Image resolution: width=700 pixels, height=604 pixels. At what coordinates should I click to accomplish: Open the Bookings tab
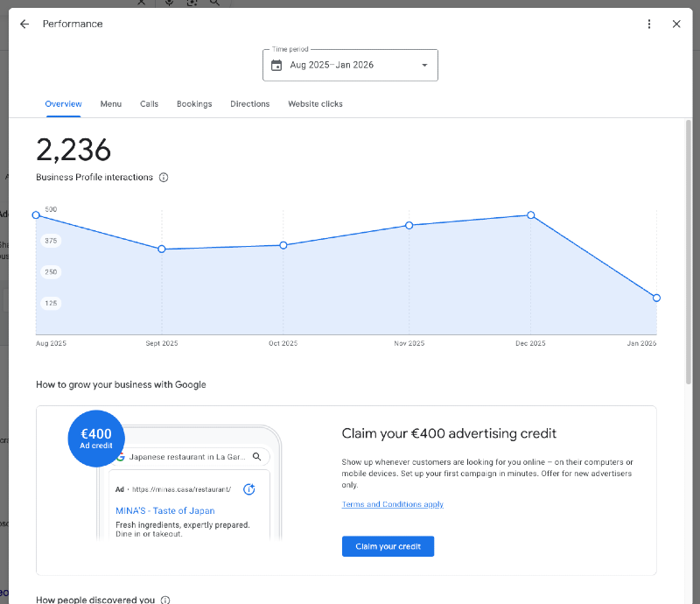(194, 104)
